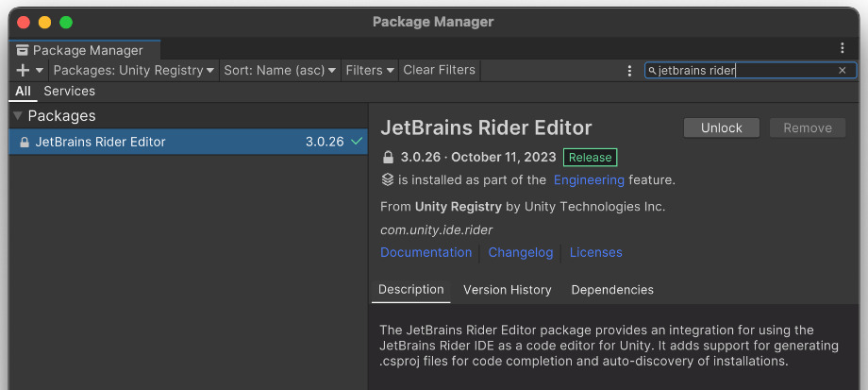Screen dimensions: 868x390
Task: Click the green installed checkmark icon
Action: (357, 142)
